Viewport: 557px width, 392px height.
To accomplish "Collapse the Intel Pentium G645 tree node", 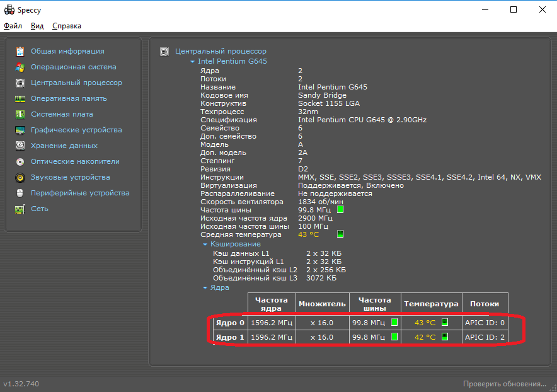I will coord(193,62).
